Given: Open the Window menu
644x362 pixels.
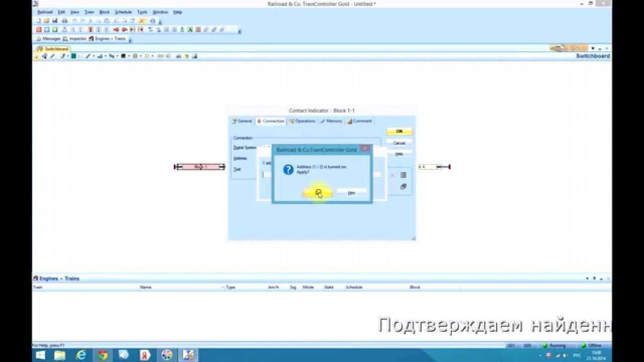Looking at the screenshot, I should [x=160, y=12].
